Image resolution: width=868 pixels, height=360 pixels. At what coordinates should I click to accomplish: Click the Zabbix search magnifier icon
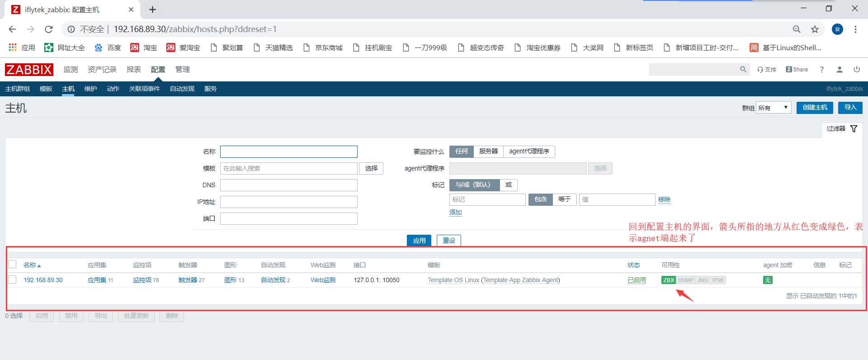743,69
